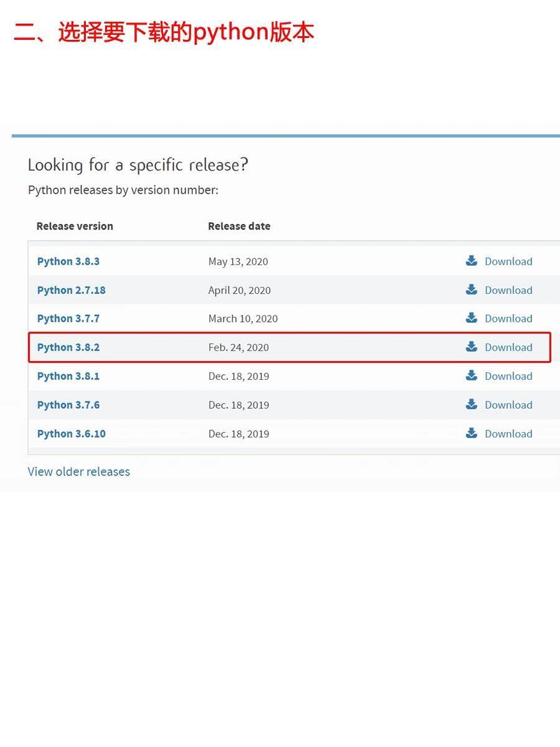Select Dec. 18, 2019 in Python 3.7.6 row
The image size is (560, 747).
[x=239, y=405]
